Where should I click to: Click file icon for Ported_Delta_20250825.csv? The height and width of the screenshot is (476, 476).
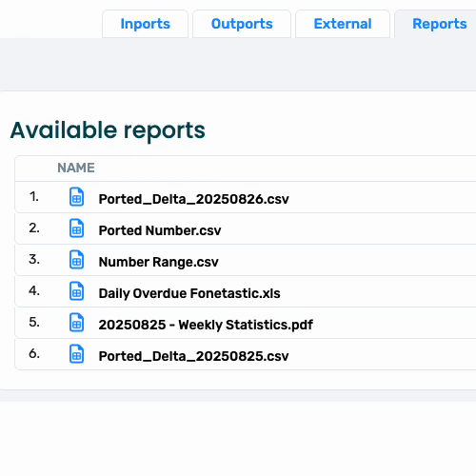[x=76, y=354]
